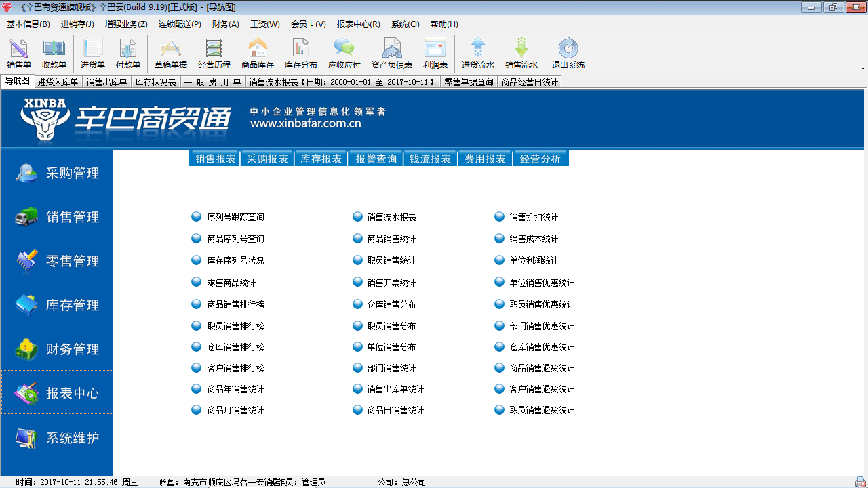Open the 商品序列号查询 report
868x488 pixels.
pos(235,239)
